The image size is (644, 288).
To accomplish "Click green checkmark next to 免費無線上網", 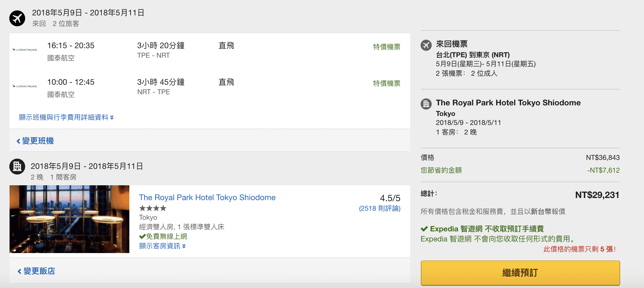I will tap(142, 236).
